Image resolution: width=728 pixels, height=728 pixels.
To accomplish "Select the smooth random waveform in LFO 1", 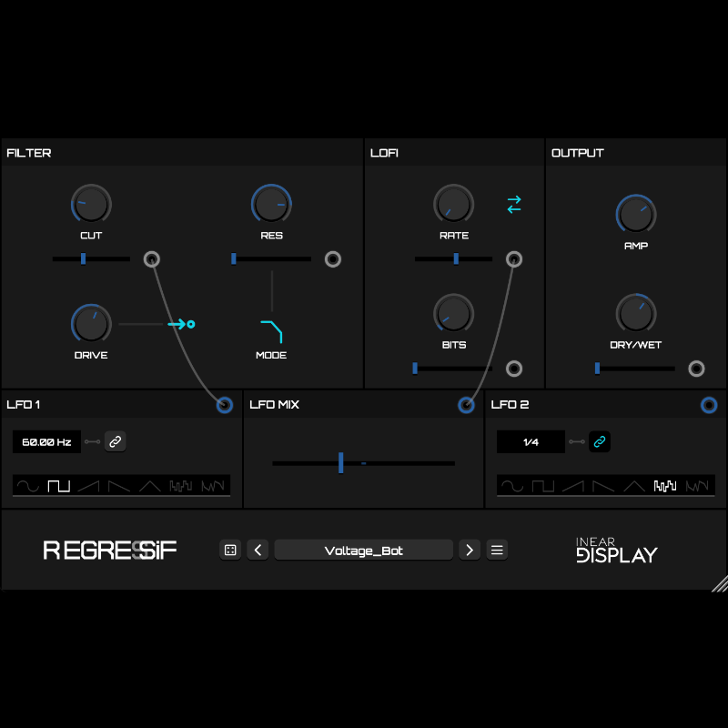I will click(213, 486).
